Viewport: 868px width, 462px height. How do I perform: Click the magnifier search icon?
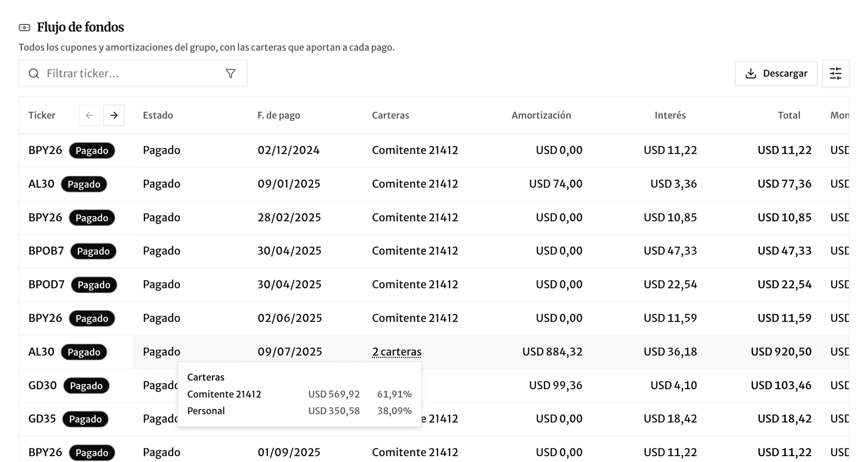[x=34, y=74]
